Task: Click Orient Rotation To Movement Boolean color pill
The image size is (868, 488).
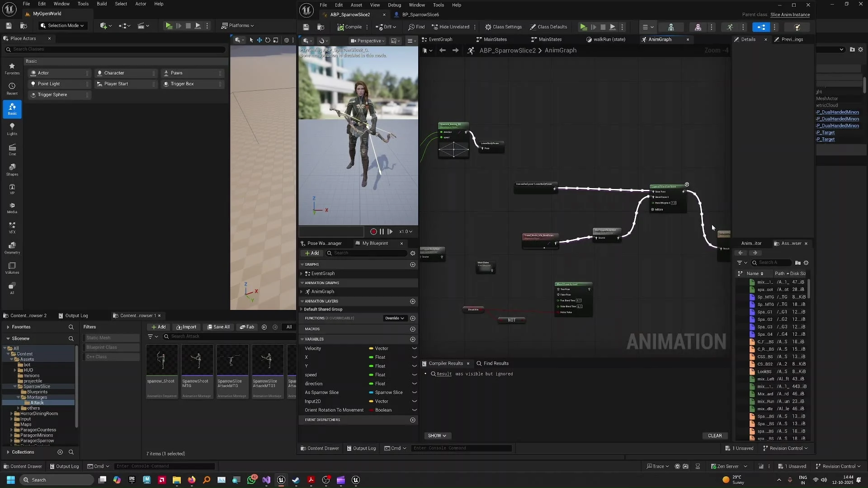Action: click(371, 410)
